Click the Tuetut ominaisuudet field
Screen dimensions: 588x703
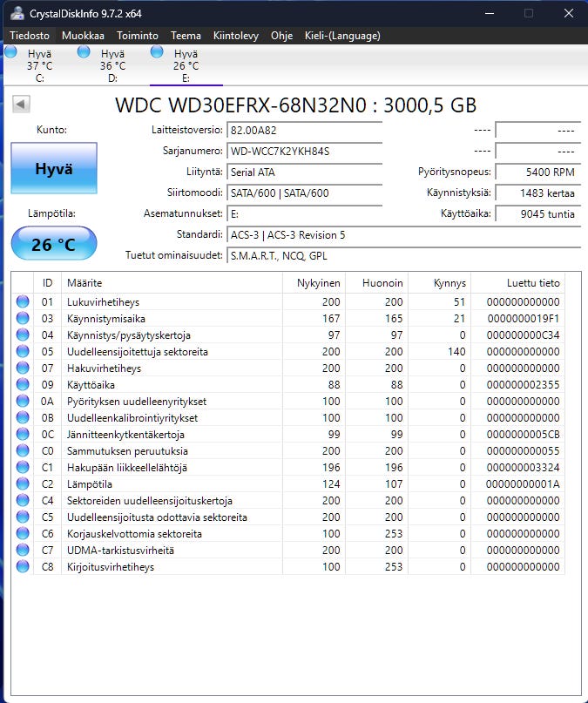[404, 256]
